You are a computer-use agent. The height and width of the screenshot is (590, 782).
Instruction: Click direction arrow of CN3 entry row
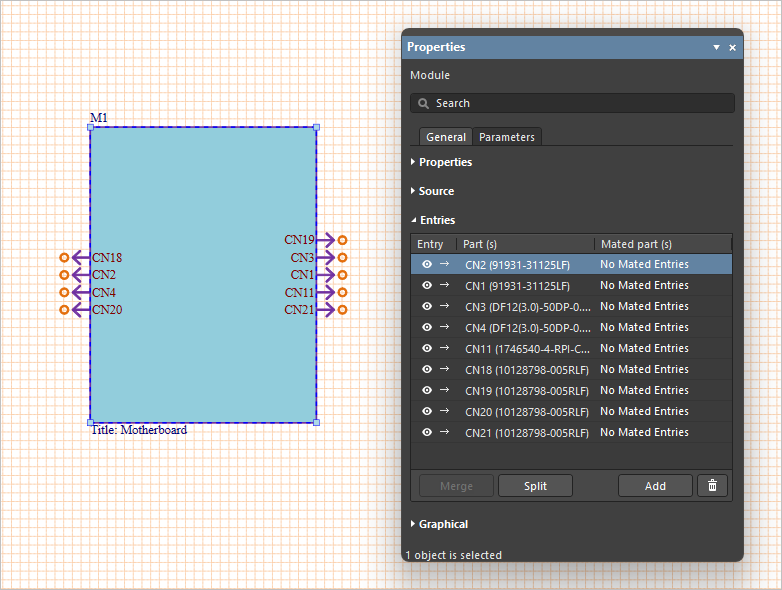tap(444, 306)
